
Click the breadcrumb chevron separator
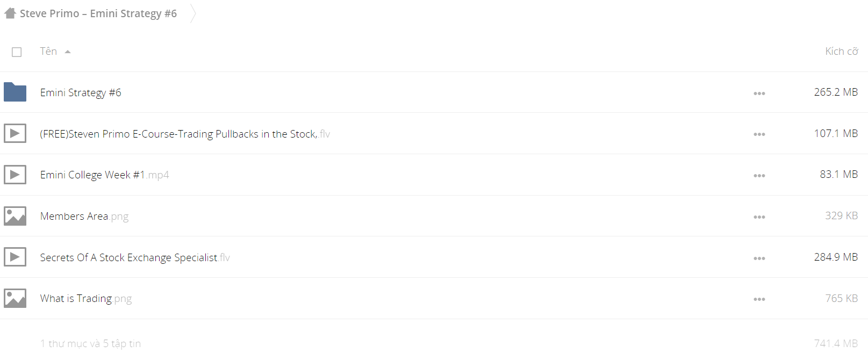tap(193, 13)
